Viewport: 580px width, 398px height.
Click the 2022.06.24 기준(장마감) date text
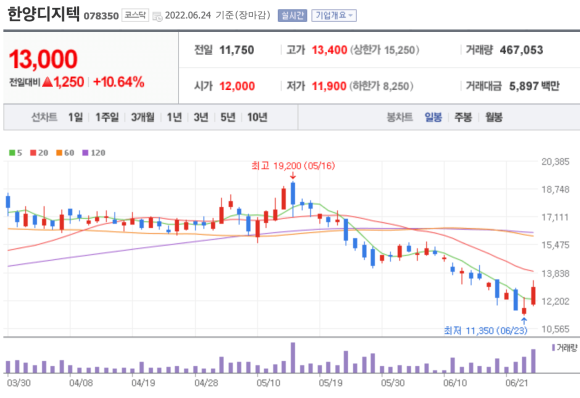[x=218, y=15]
